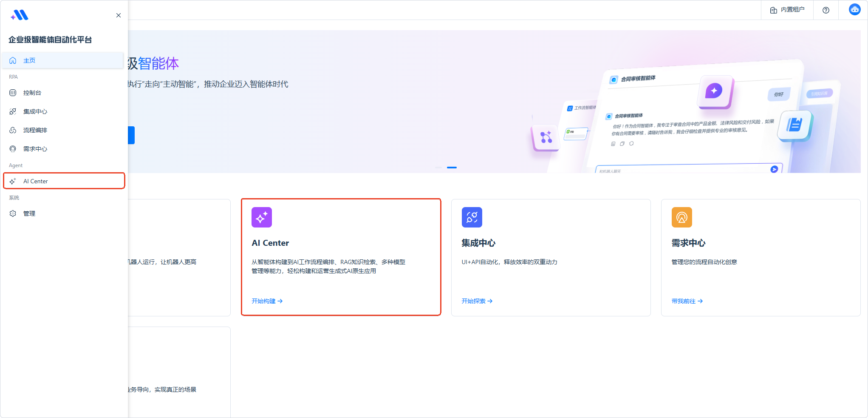Open the 内置租户 tenant switcher

pos(787,10)
